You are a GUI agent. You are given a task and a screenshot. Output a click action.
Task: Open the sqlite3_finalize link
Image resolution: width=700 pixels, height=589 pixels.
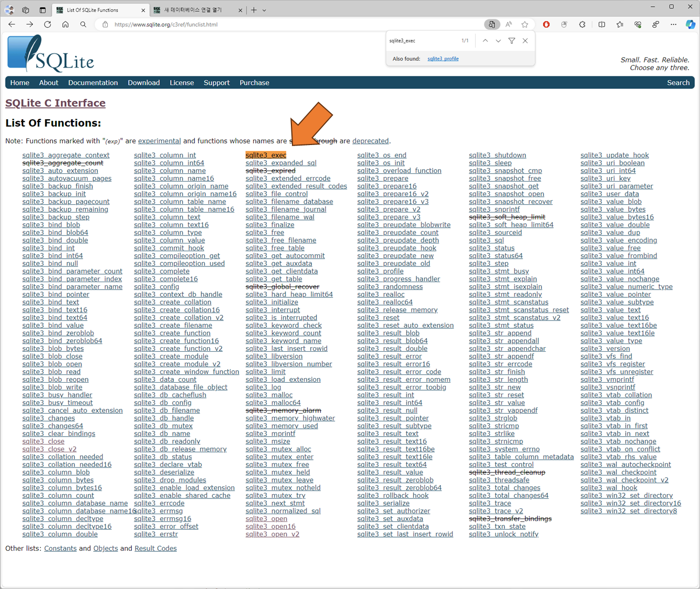pyautogui.click(x=270, y=225)
